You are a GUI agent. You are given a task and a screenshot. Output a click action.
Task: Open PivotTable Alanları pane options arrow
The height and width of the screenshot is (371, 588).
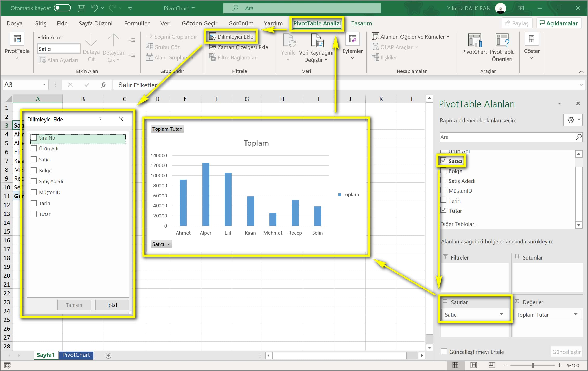[x=559, y=104]
